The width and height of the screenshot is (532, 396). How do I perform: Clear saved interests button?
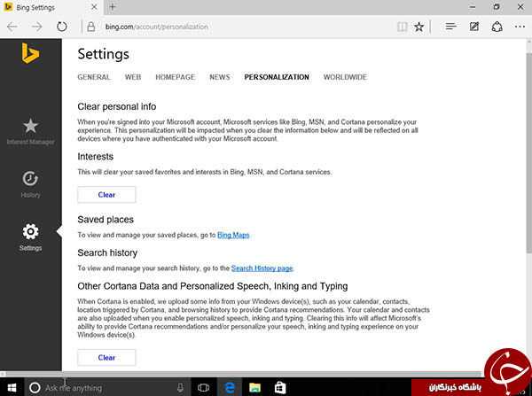(x=106, y=195)
